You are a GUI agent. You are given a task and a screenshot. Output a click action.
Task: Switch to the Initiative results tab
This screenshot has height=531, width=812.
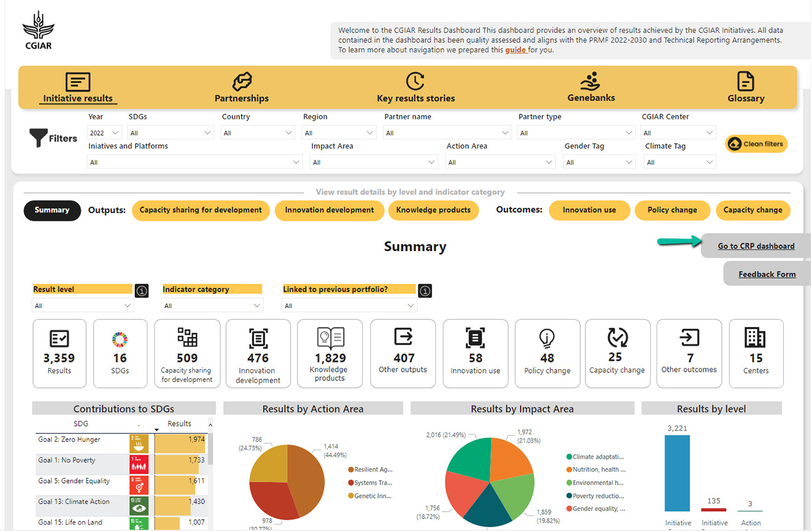tap(78, 88)
